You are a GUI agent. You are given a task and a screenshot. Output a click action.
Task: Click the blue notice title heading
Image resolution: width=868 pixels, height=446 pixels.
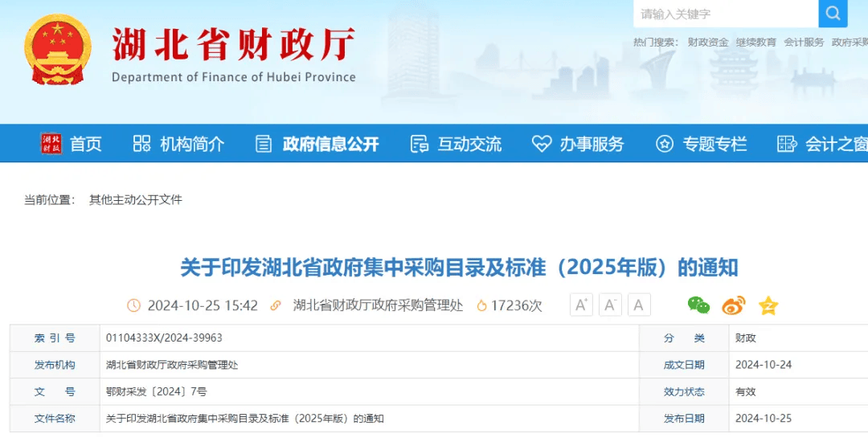click(459, 268)
